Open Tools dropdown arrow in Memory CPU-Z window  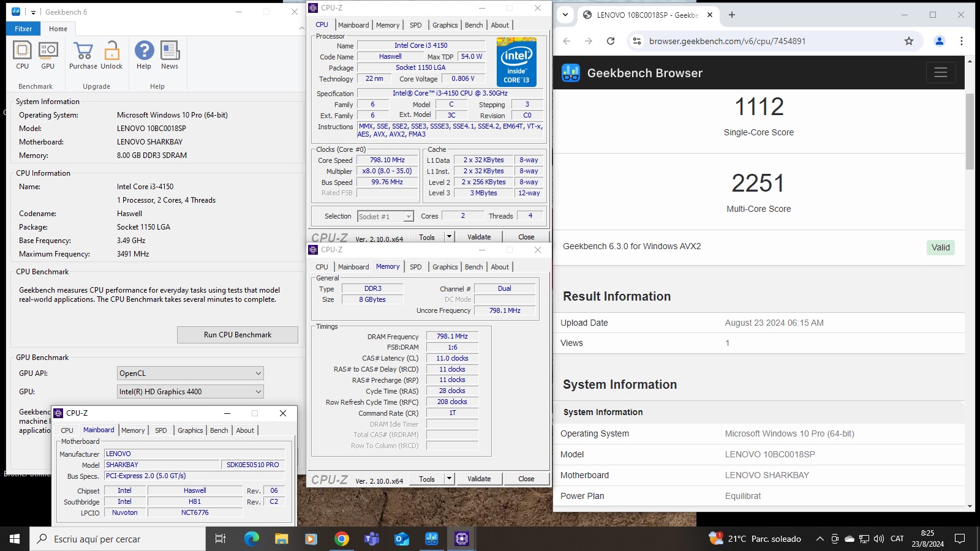(449, 479)
